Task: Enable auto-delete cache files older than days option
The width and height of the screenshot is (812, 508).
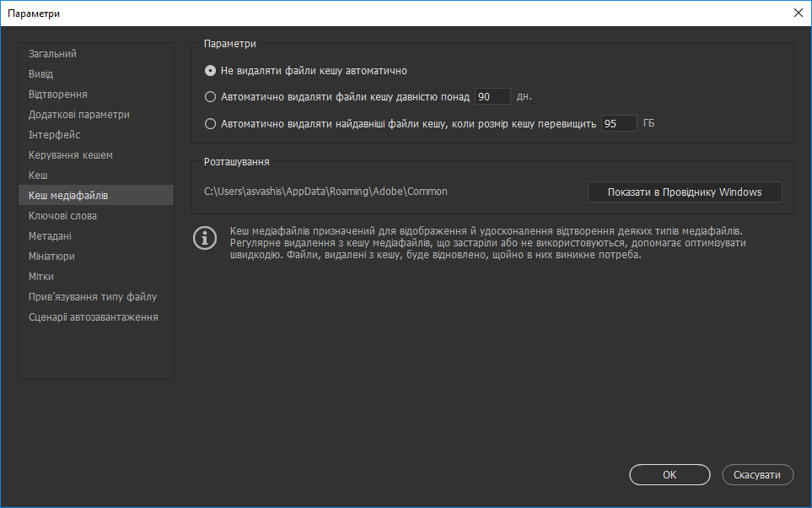Action: (210, 96)
